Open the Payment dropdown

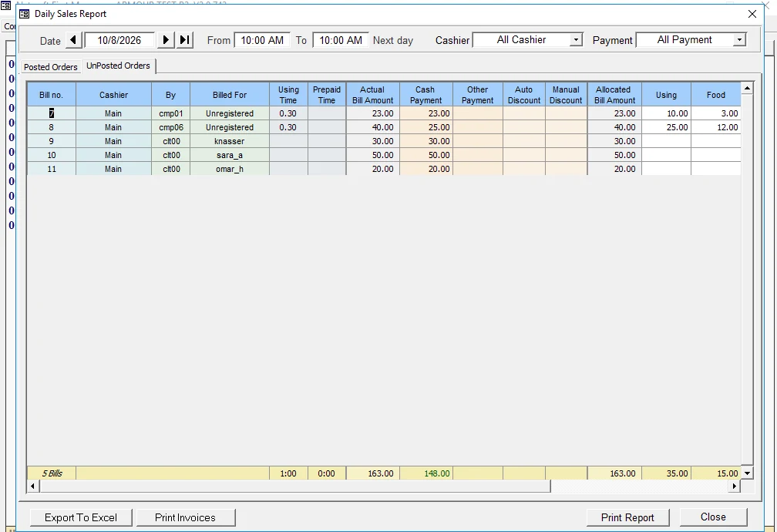click(738, 39)
